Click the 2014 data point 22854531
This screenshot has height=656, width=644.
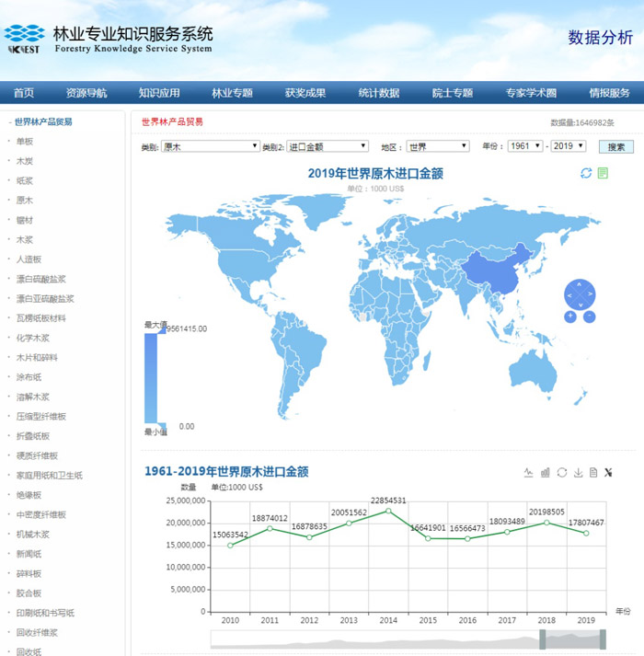click(x=388, y=511)
